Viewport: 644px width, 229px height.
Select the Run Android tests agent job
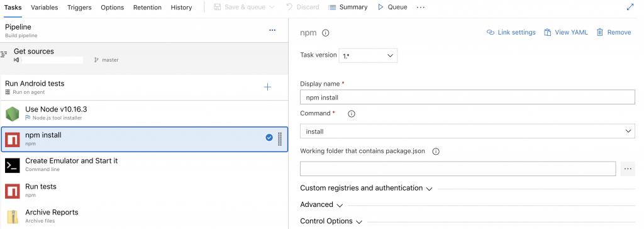coord(144,87)
